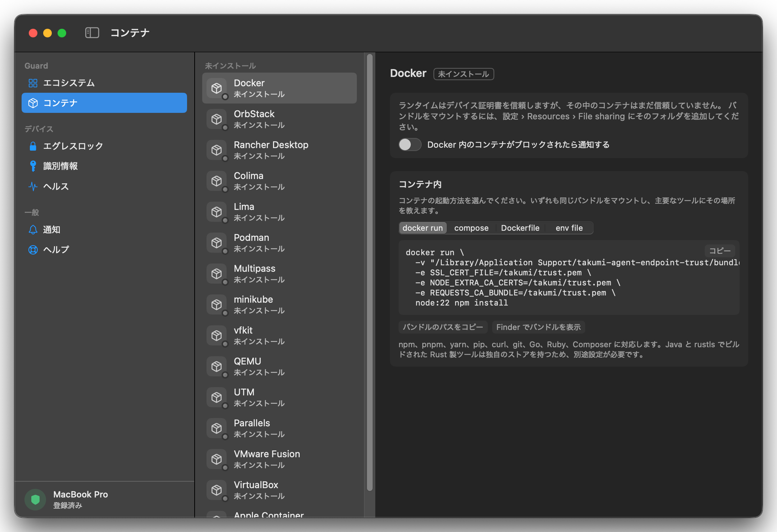
Task: Click the container list vertical scrollbar
Action: [370, 272]
